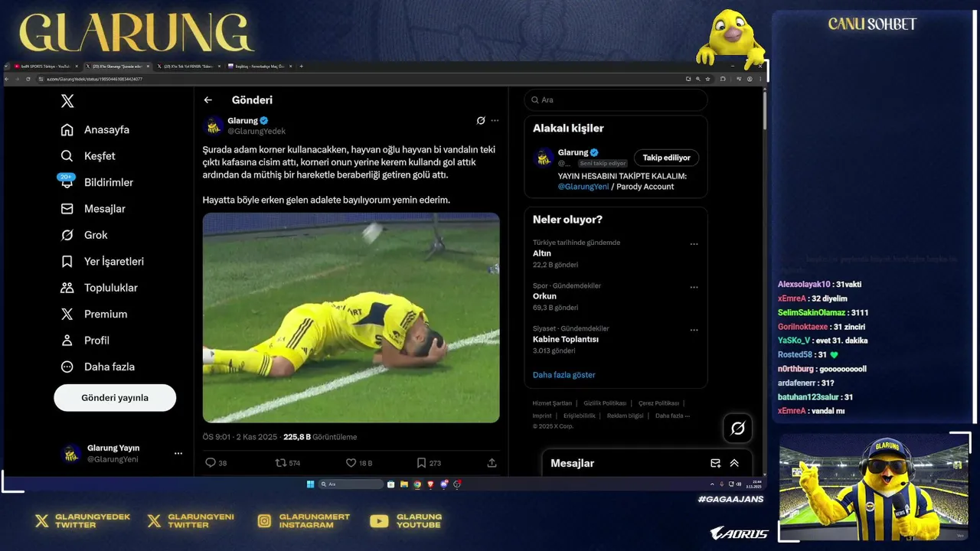Open Erişilebilirlik footer link
Screen dimensions: 980x551
click(x=580, y=416)
